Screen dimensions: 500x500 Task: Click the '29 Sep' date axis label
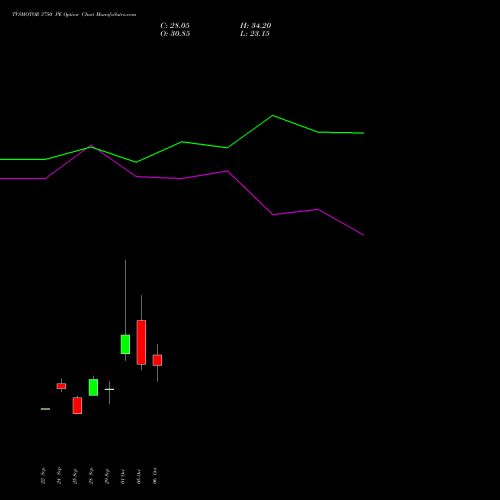coord(107,476)
